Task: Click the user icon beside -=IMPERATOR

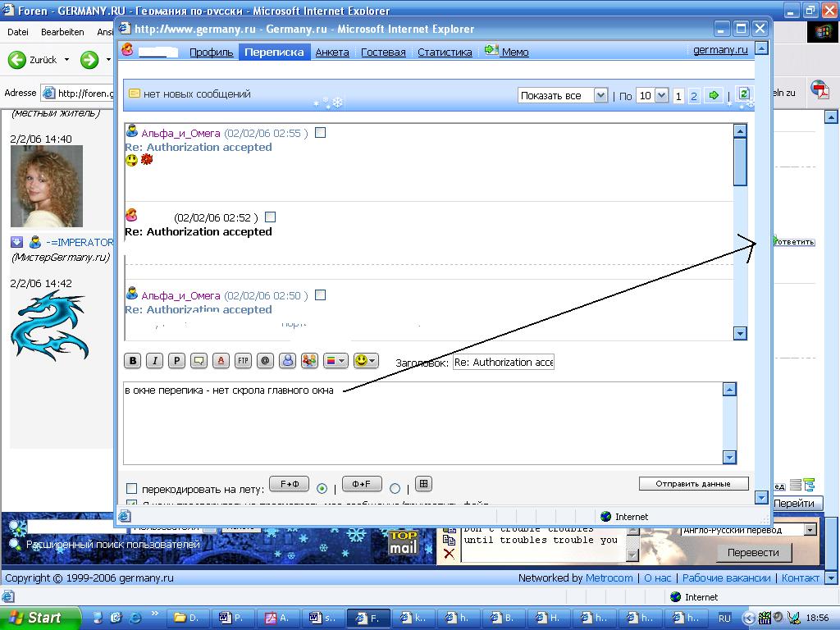Action: pyautogui.click(x=35, y=242)
